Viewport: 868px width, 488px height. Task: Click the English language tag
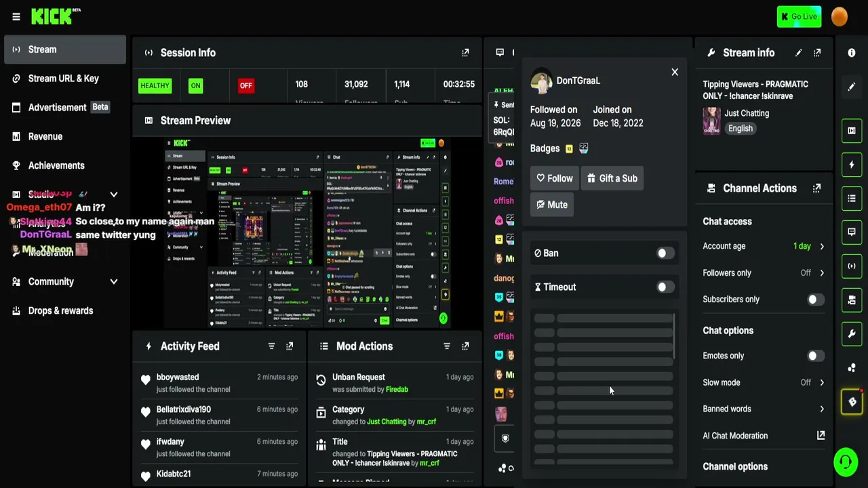point(741,129)
